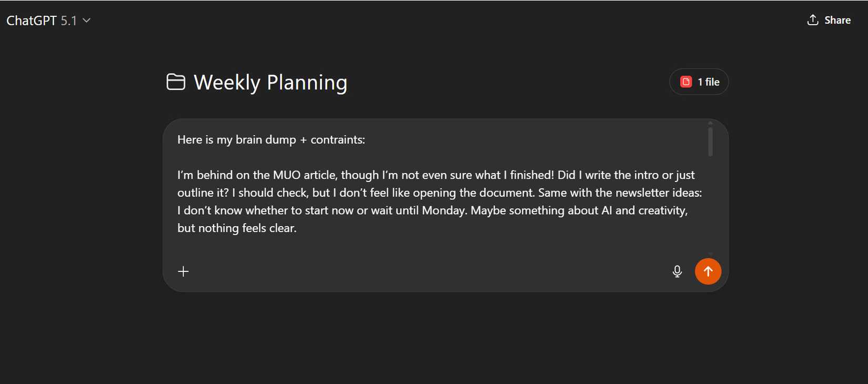Click the ChatGPT name in the header

click(32, 21)
